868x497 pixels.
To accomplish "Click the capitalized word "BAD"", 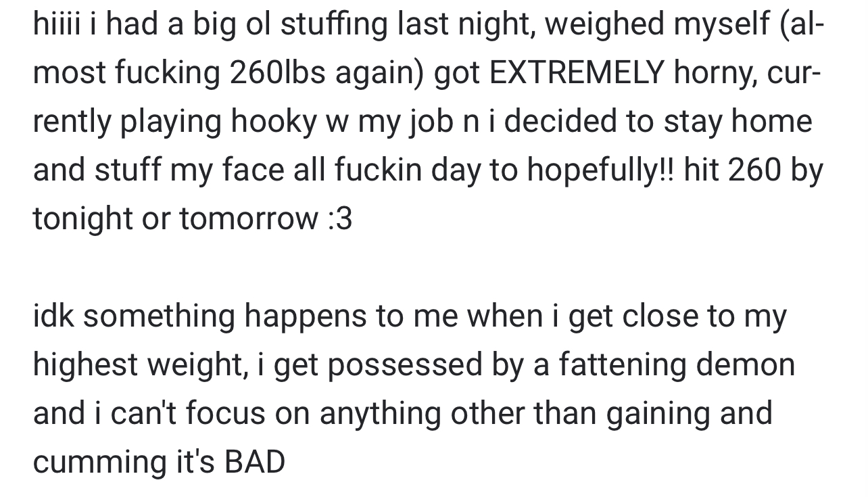I will pyautogui.click(x=254, y=462).
